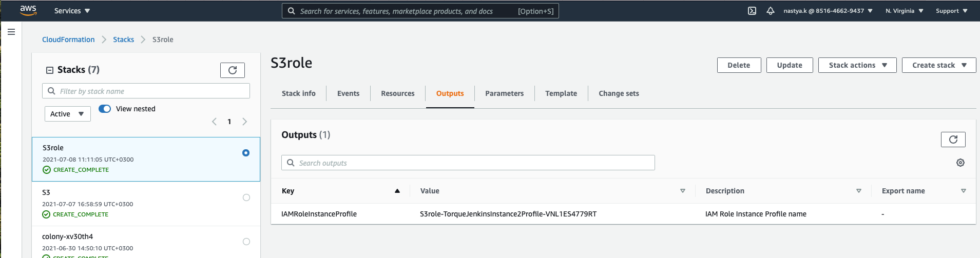Screen dimensions: 980x258
Task: Go to previous stacks page
Action: [x=214, y=122]
